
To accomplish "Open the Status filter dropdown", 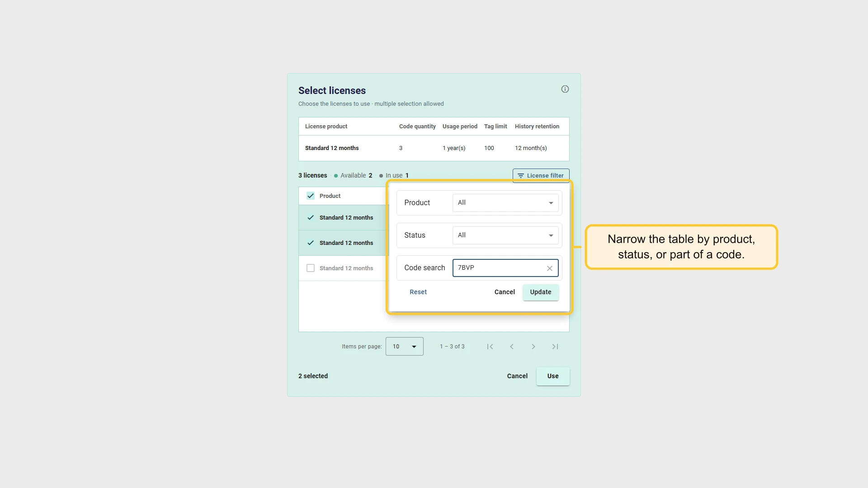I will (x=505, y=235).
